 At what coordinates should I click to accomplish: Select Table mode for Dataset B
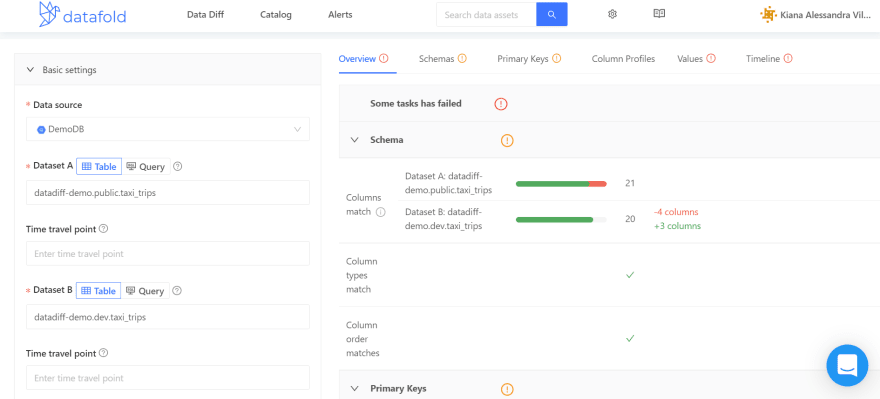(98, 291)
